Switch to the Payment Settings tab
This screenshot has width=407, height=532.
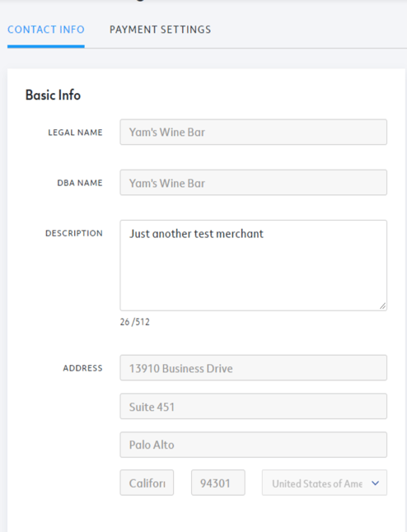point(160,30)
